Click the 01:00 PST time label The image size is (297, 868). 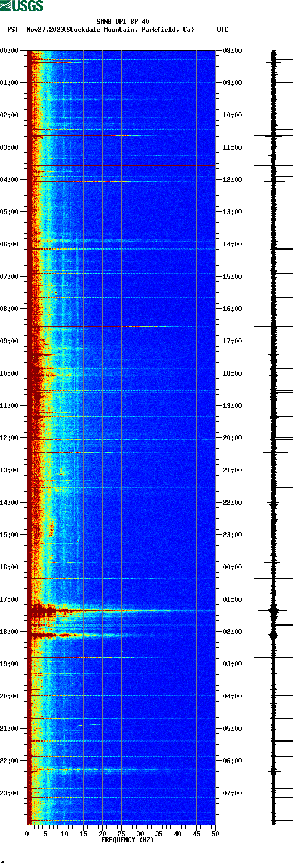10,83
